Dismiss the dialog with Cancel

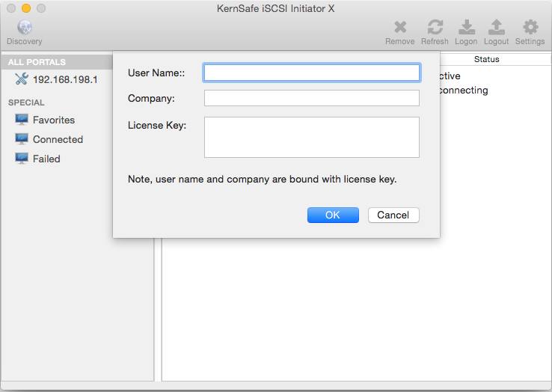(x=393, y=215)
